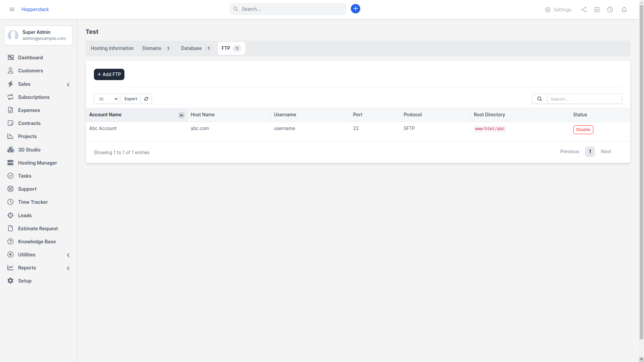Screen dimensions: 644x362
Task: Click the Add FTP button
Action: [x=109, y=74]
